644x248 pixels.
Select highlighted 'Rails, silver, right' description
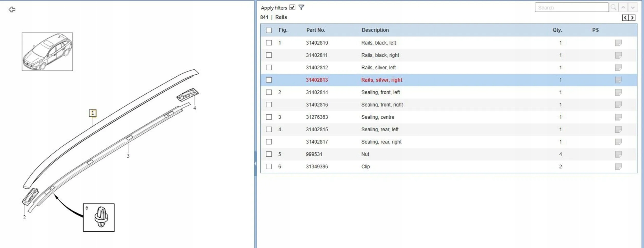click(x=382, y=80)
